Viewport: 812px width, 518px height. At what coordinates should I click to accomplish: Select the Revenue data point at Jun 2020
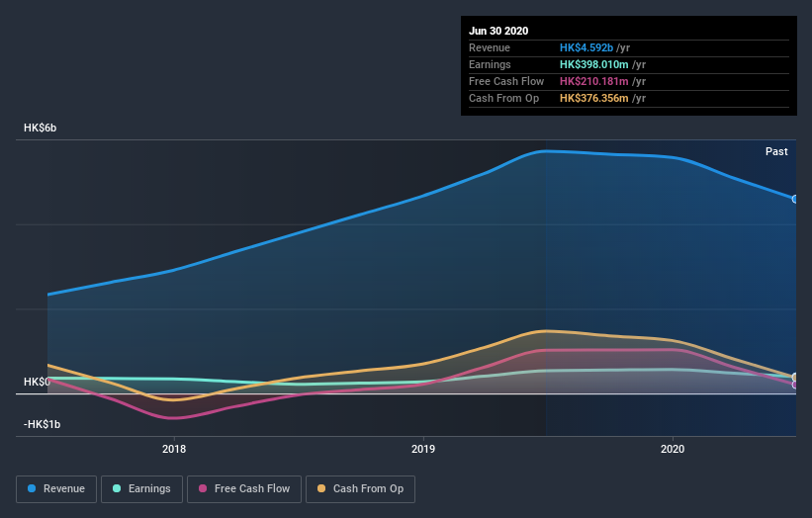[795, 200]
